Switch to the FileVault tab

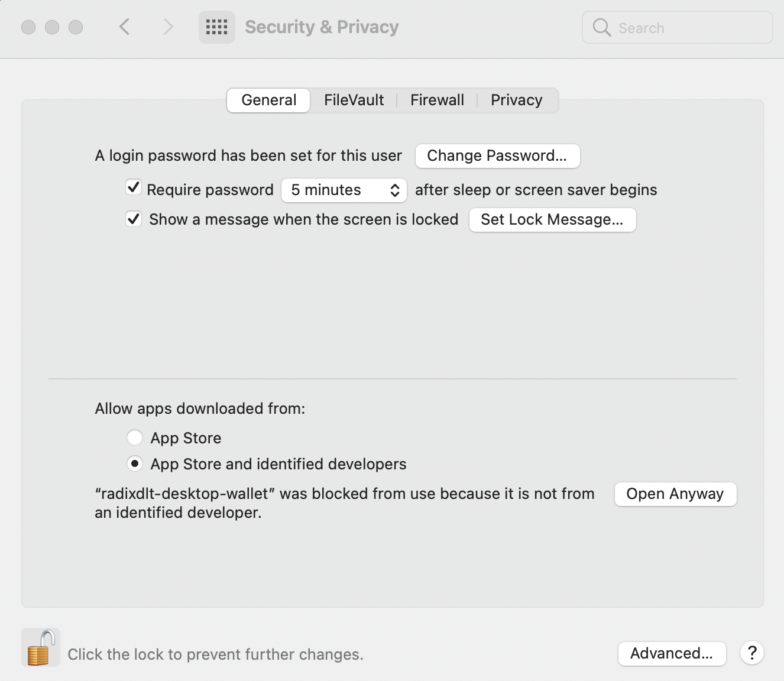[354, 100]
